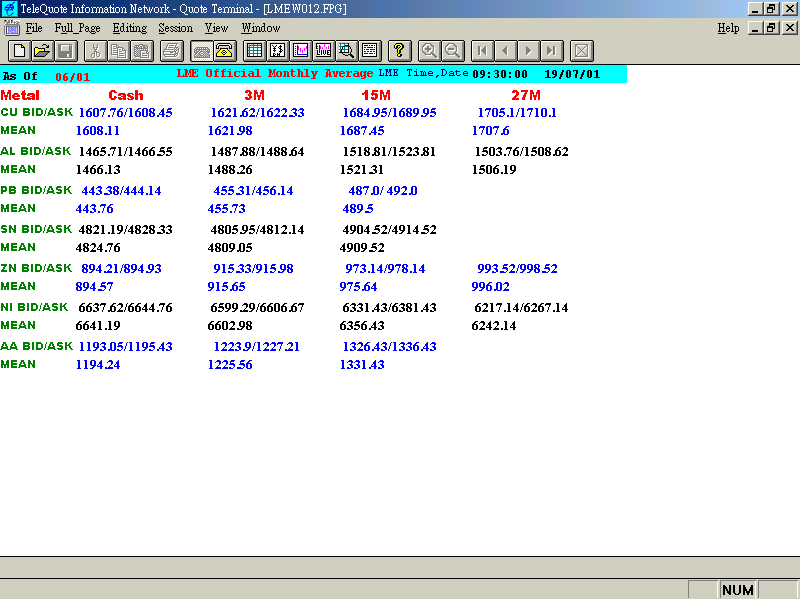Open the Editing menu
The image size is (800, 600).
tap(130, 28)
